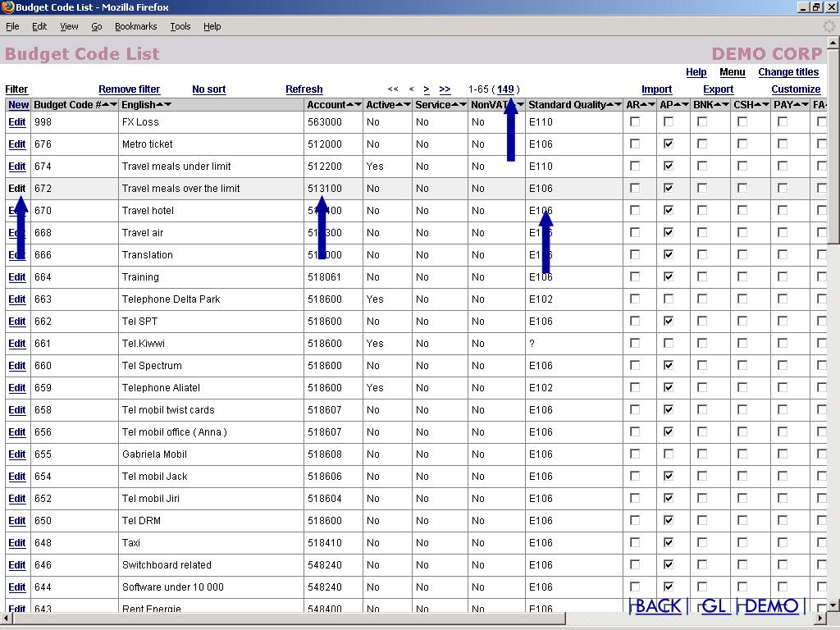Screen dimensions: 840x630
Task: Toggle AP checkbox for Tel.Kiwwi row
Action: pyautogui.click(x=669, y=344)
